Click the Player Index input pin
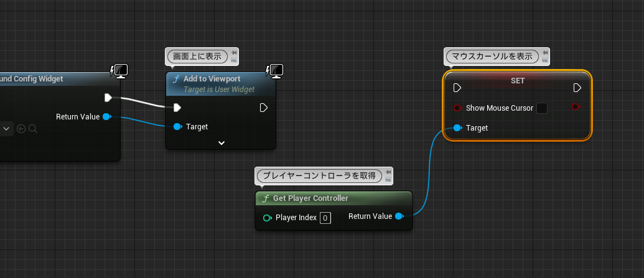 [x=268, y=218]
